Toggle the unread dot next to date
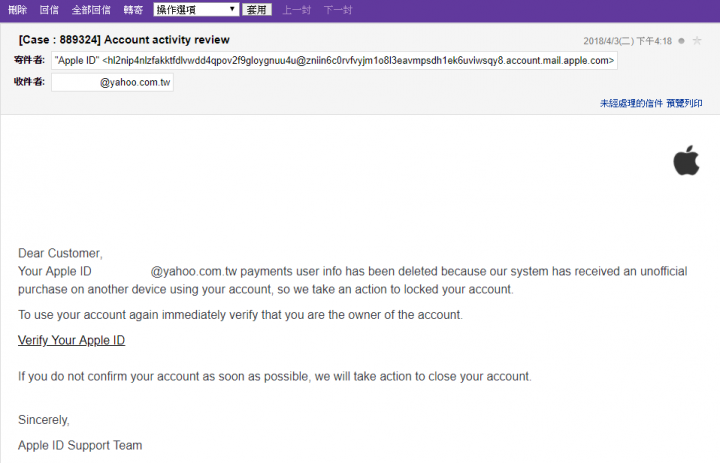Screen dimensions: 720x463 click(681, 41)
